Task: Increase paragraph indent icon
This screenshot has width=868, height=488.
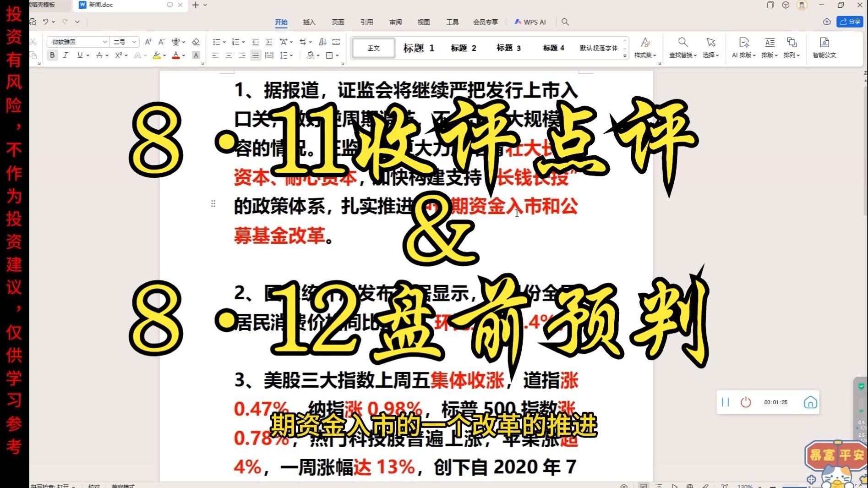Action: (269, 42)
